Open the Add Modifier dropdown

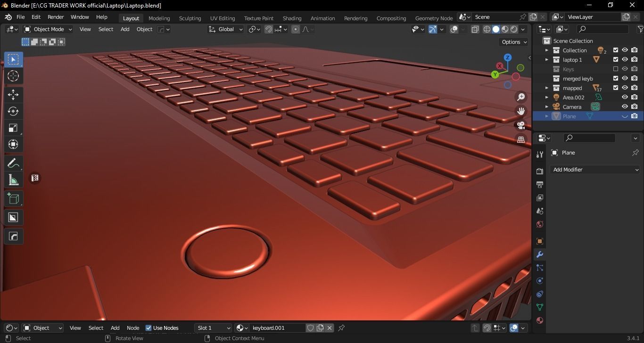595,170
